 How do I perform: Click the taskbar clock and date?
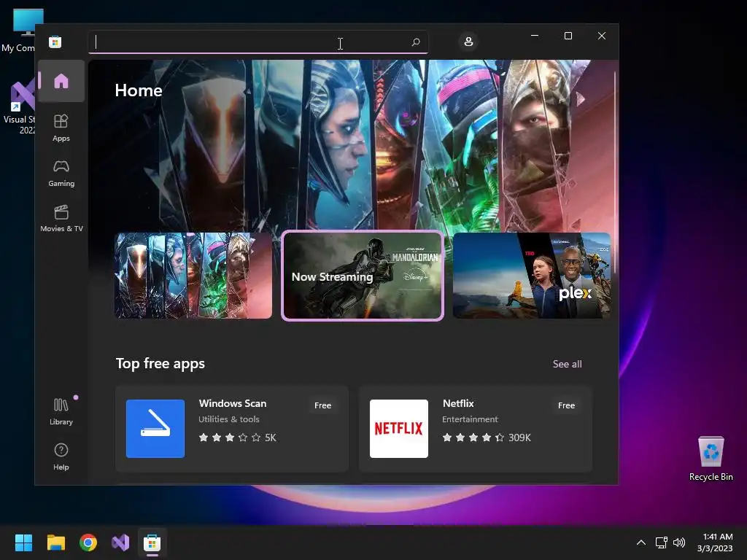pos(715,542)
